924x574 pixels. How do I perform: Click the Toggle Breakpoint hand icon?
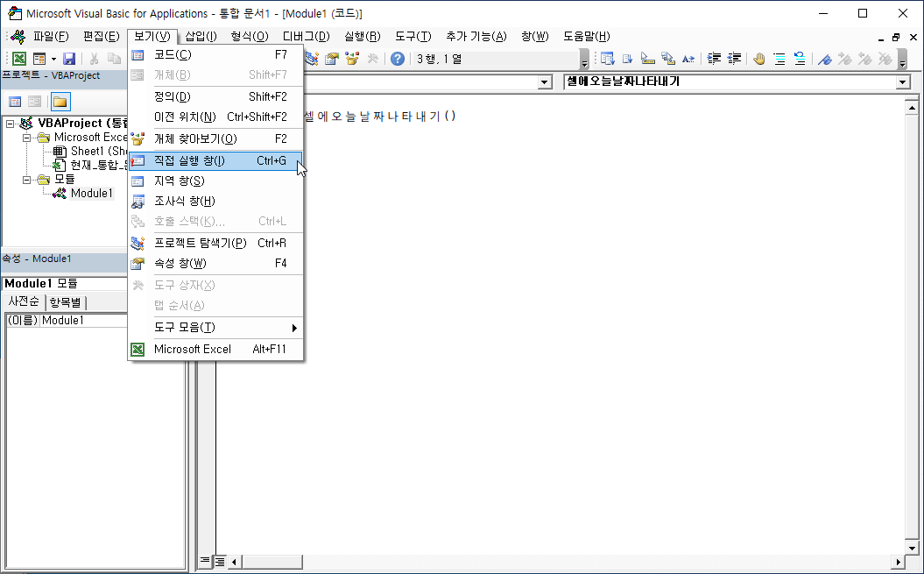pos(759,59)
